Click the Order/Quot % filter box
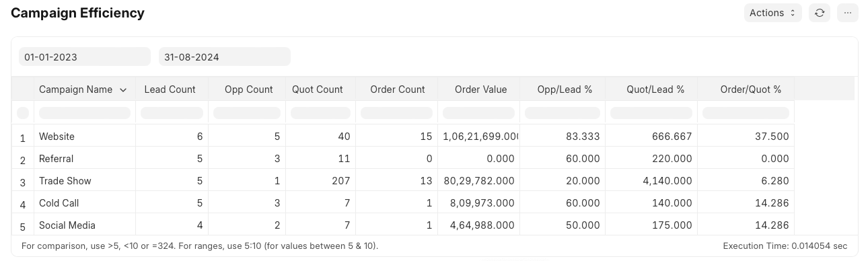 pos(746,113)
